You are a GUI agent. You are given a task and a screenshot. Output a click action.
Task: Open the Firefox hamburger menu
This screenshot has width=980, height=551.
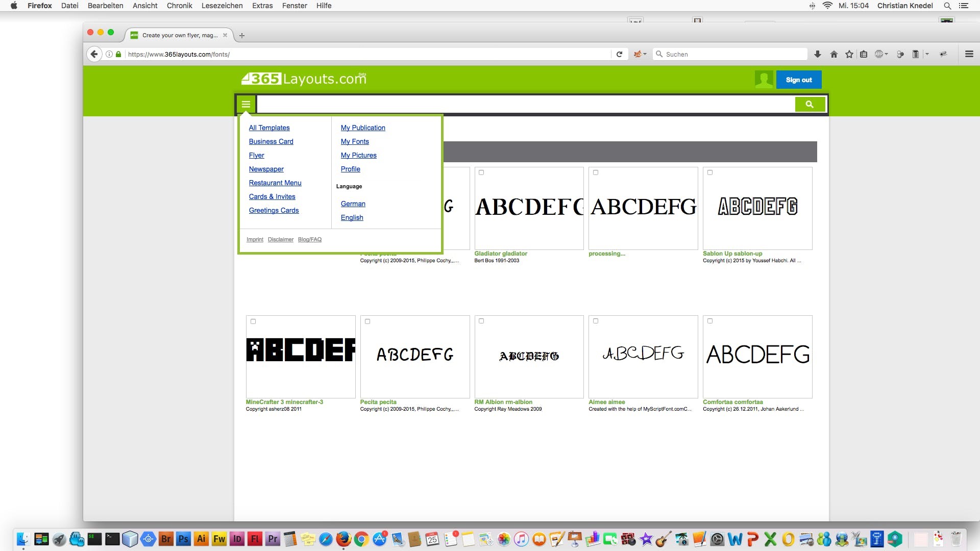click(x=969, y=54)
